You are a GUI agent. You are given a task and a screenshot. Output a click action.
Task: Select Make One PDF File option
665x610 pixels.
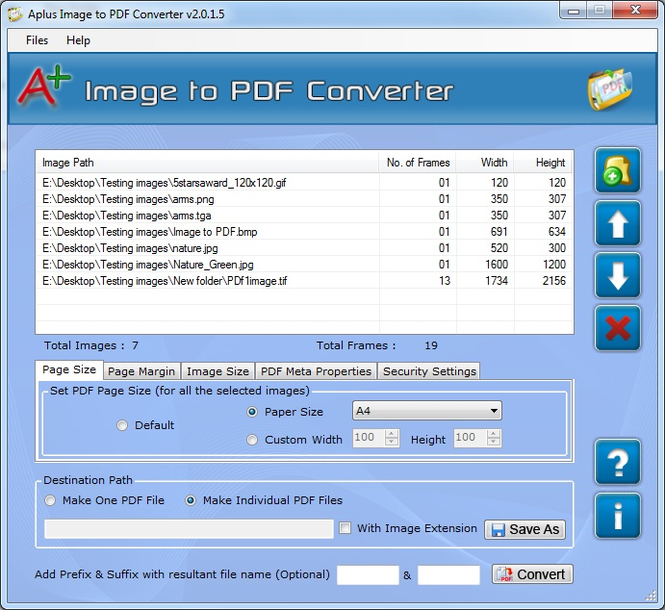pos(50,501)
